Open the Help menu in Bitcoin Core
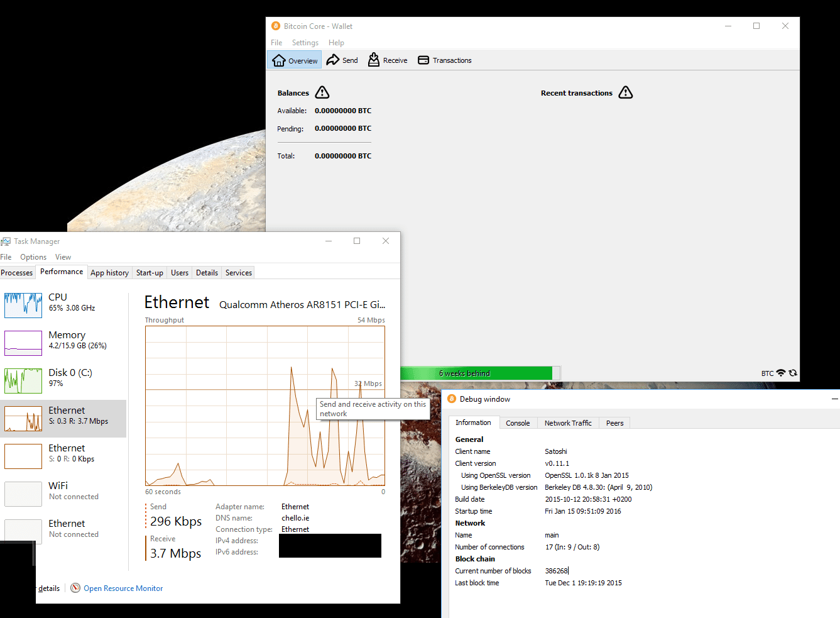 point(336,43)
